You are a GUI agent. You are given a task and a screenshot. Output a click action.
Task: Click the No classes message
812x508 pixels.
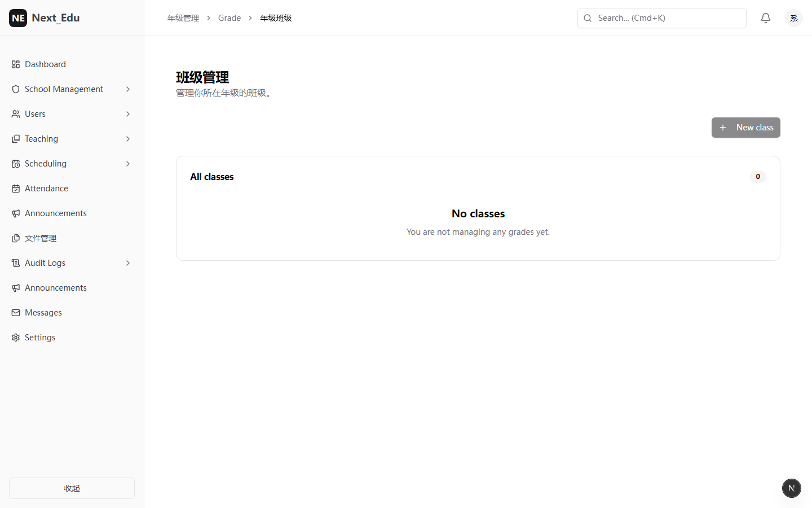click(478, 214)
